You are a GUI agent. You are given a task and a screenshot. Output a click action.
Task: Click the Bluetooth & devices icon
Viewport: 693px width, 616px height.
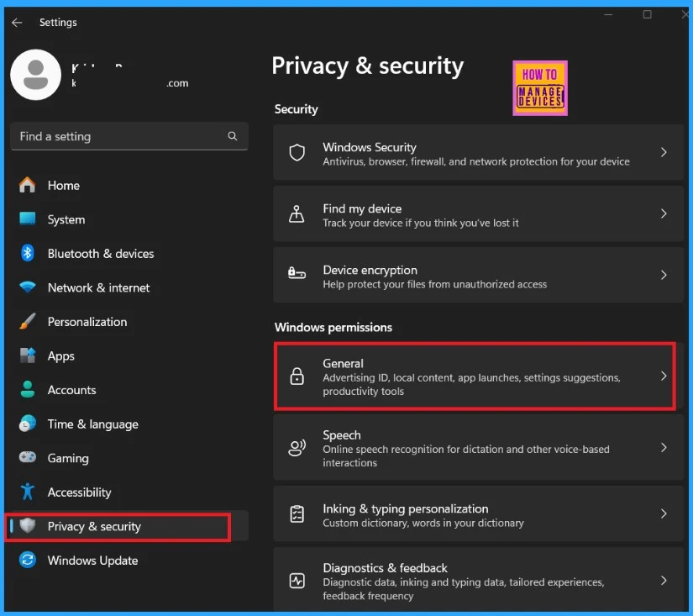coord(28,254)
